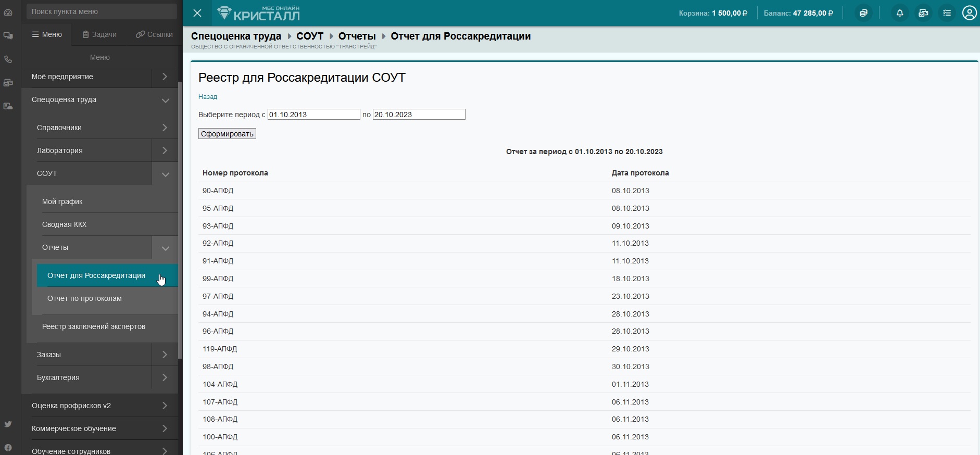Click the menu search field
This screenshot has width=980, height=455.
click(x=102, y=11)
